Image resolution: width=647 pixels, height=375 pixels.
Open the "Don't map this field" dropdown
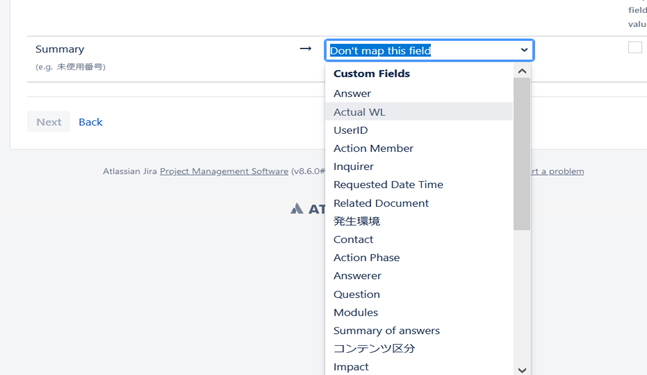pyautogui.click(x=429, y=50)
